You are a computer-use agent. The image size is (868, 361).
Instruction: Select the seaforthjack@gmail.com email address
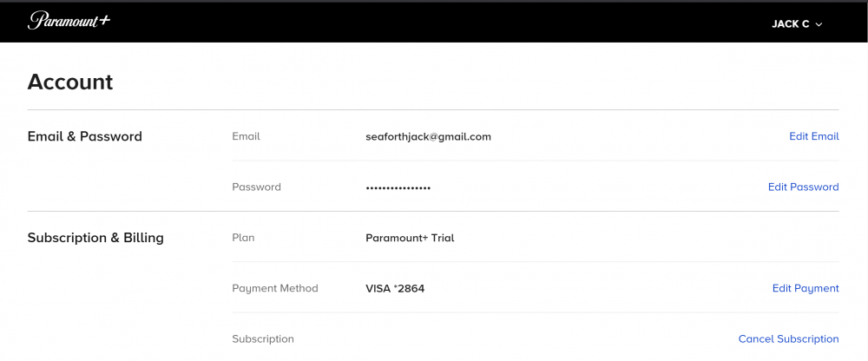click(428, 136)
